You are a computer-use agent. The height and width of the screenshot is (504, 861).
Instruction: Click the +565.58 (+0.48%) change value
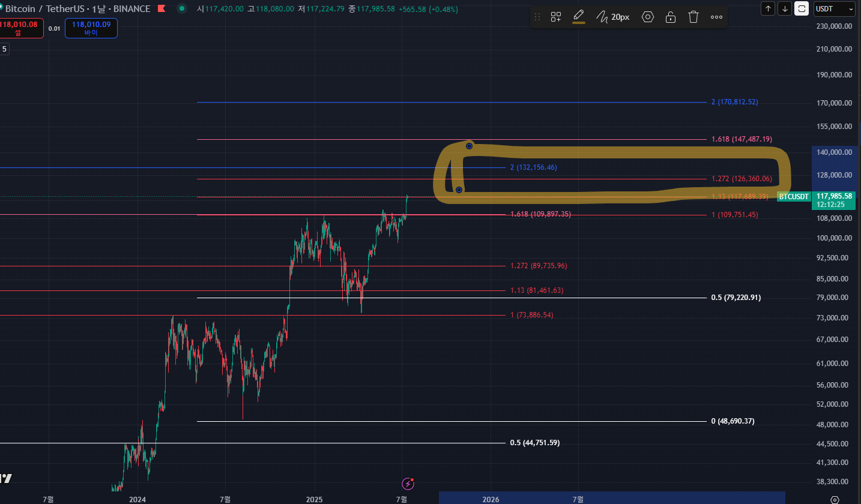[x=428, y=9]
